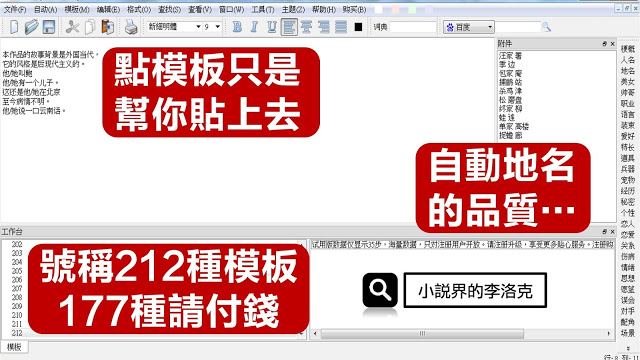This screenshot has height=360, width=640.
Task: Select 地名 in the right sidebar
Action: [x=628, y=71]
